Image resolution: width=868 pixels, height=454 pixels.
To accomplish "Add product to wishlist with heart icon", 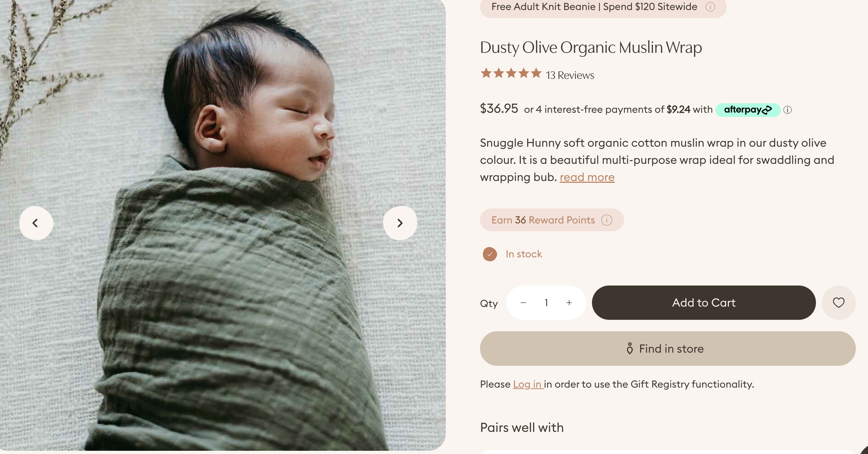I will click(838, 303).
